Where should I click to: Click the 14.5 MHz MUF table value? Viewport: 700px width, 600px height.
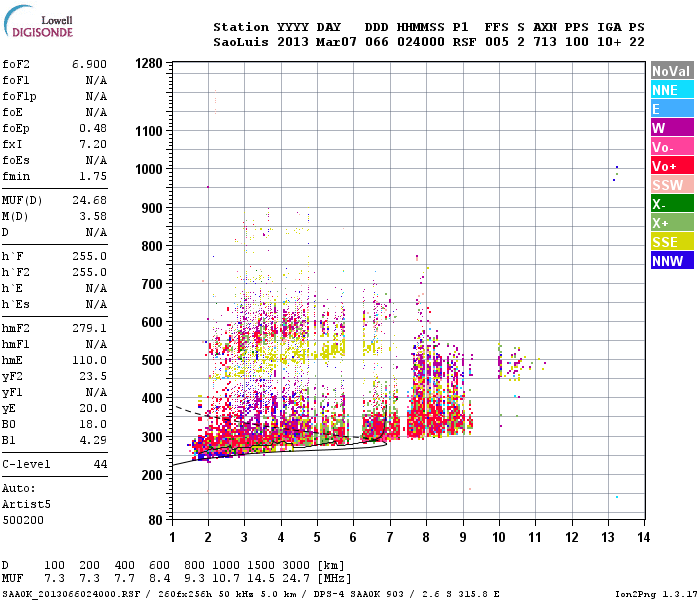(261, 579)
